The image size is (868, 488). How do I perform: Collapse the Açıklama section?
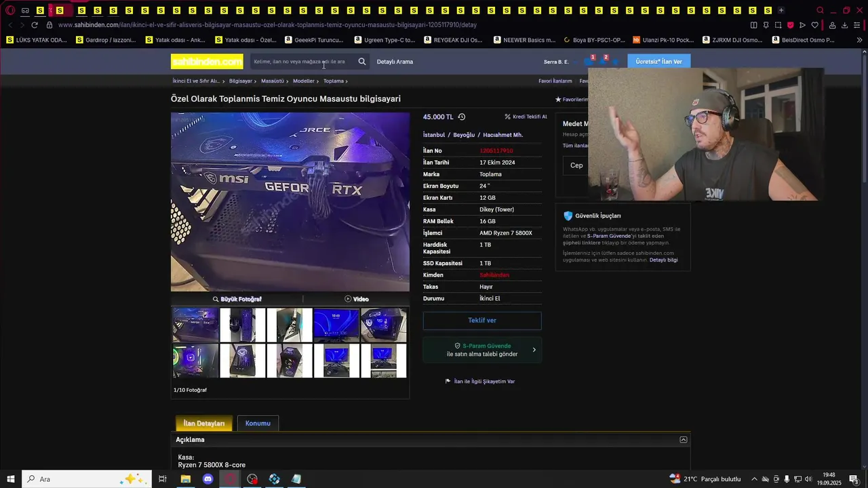[684, 440]
